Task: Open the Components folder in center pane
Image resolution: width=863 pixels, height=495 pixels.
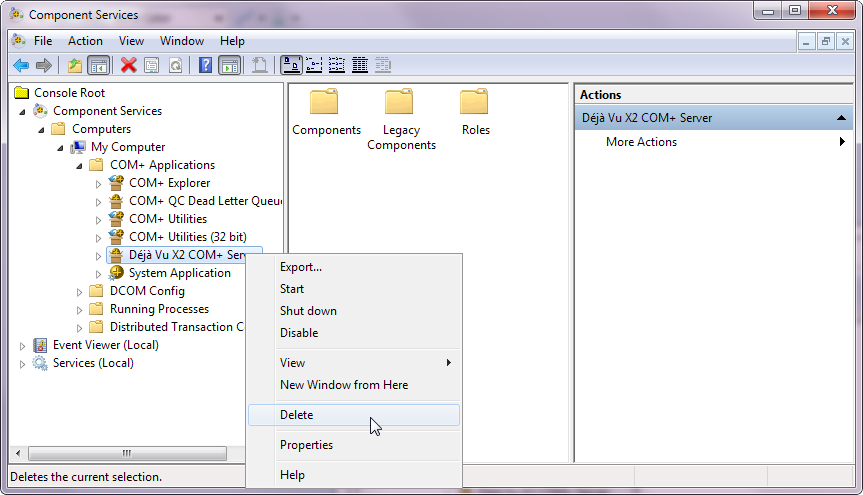Action: pos(326,112)
